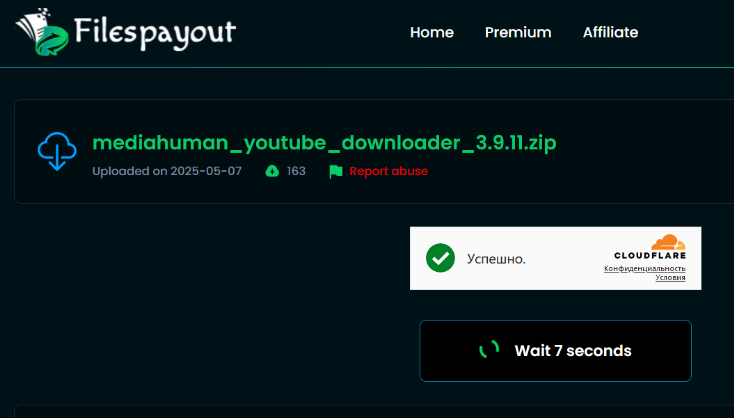Image resolution: width=734 pixels, height=418 pixels.
Task: Click the Uploaded on 2025-05-07 text
Action: click(167, 171)
